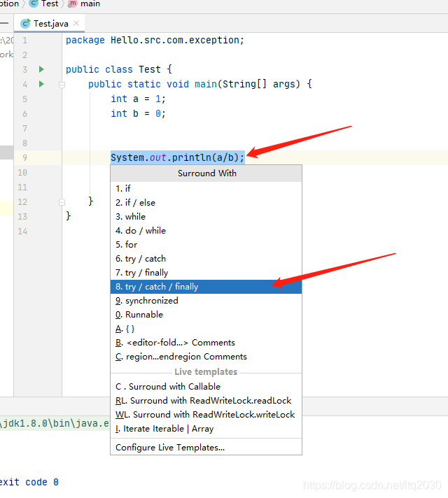Click the 'int b = 0;' code line
448x498 pixels.
pyautogui.click(x=138, y=113)
